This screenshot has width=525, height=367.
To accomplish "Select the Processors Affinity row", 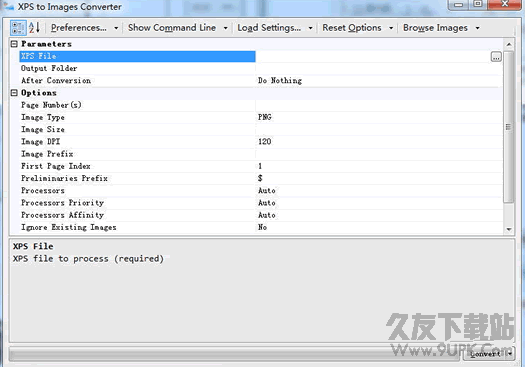I will coord(261,215).
